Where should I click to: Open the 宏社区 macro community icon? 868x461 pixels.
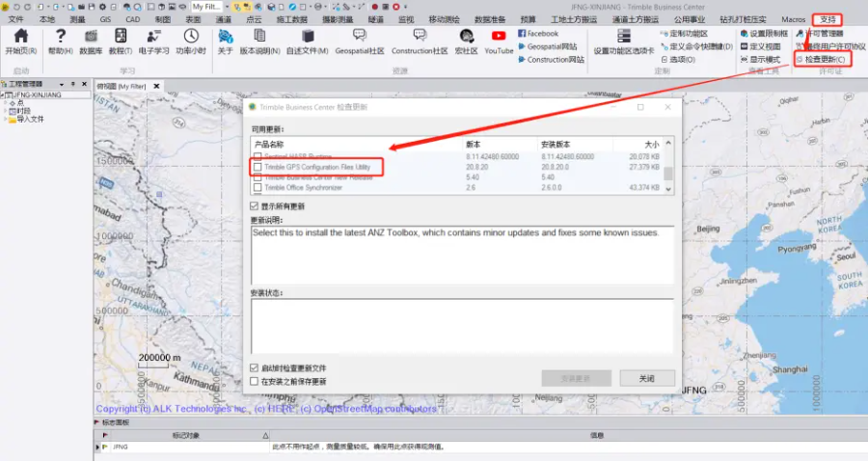(466, 37)
